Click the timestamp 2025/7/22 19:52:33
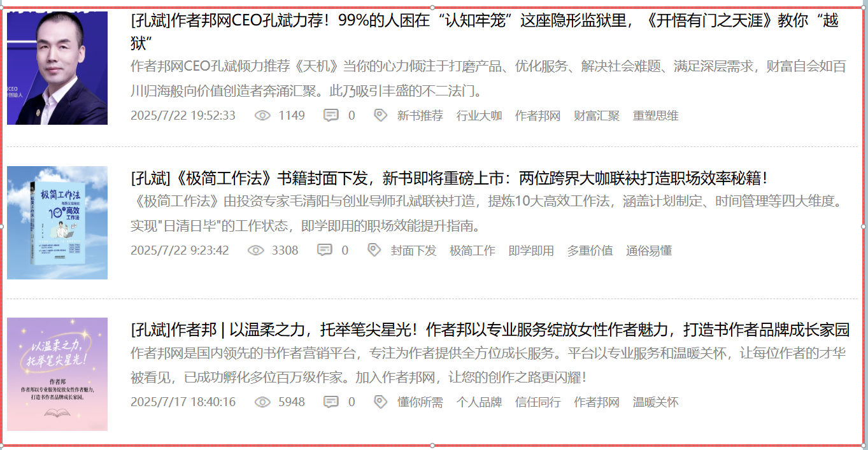 point(183,115)
